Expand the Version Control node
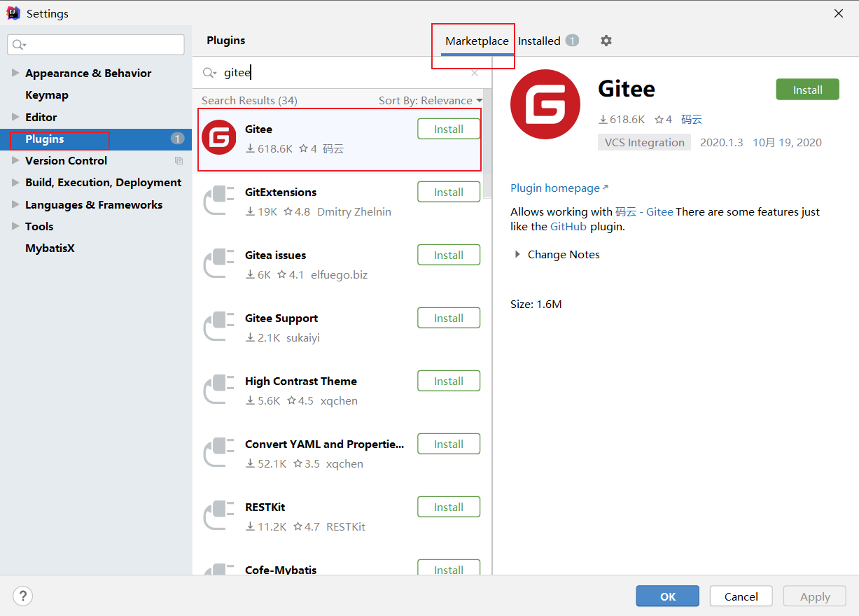This screenshot has width=859, height=616. click(15, 160)
